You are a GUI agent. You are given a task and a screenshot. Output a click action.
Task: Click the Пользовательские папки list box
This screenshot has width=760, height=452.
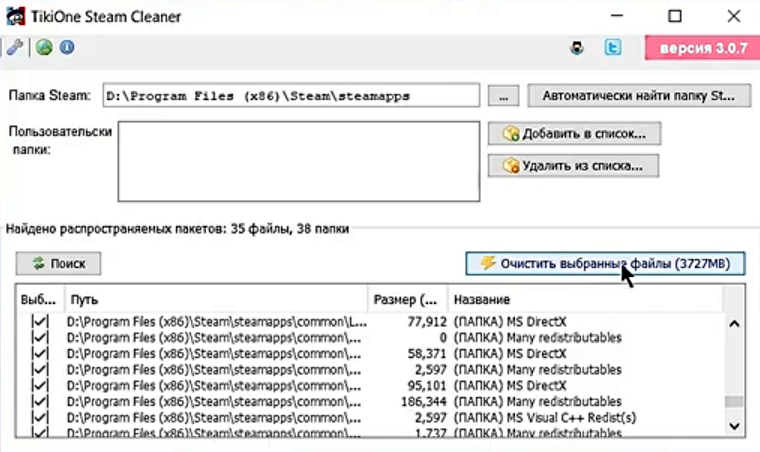coord(299,161)
